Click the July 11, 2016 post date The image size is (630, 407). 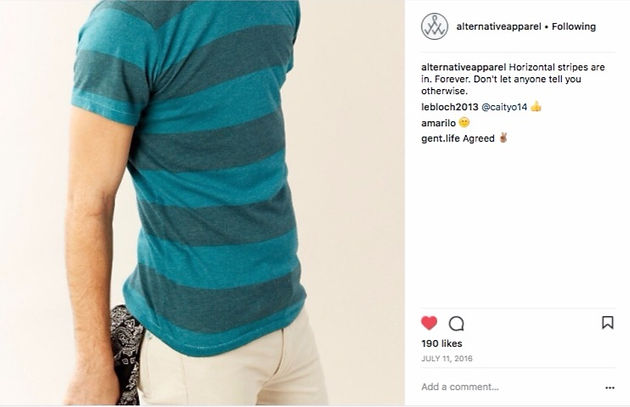point(447,358)
